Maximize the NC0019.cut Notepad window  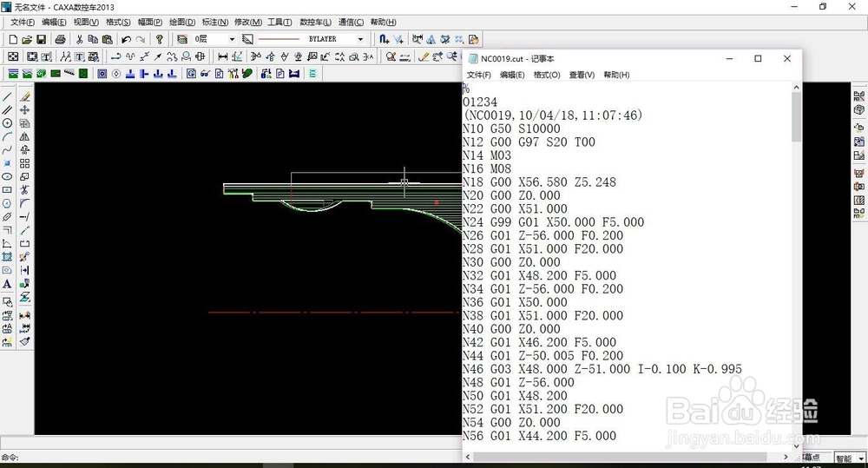[x=758, y=59]
